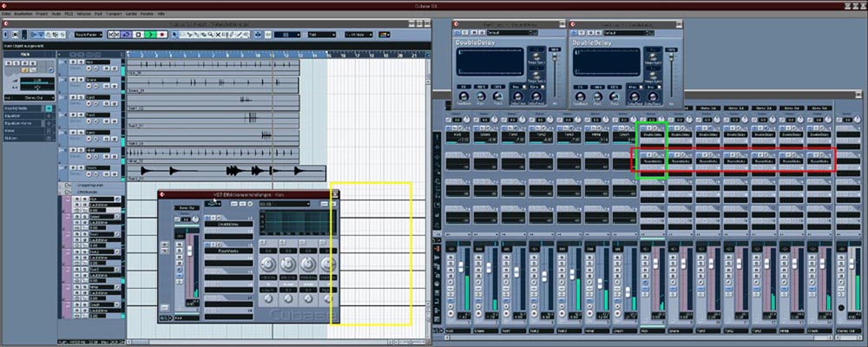Open the Default preset dropdown in the right DoubleDelay

tap(626, 33)
